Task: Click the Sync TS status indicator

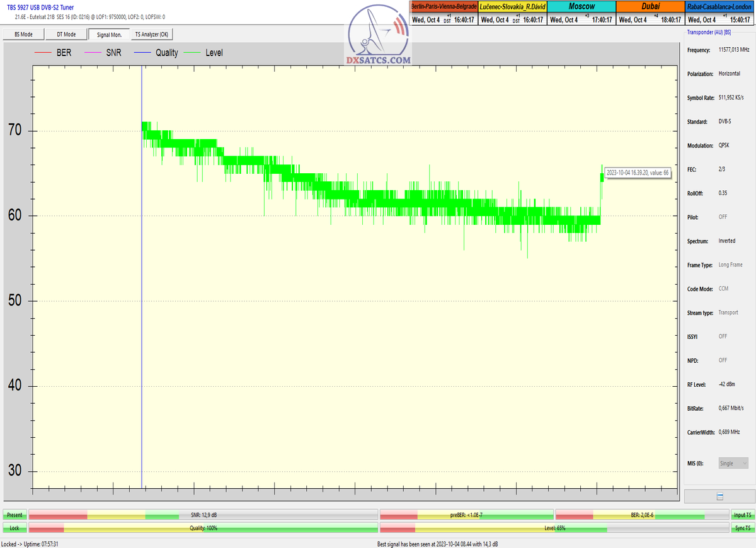Action: pos(742,528)
